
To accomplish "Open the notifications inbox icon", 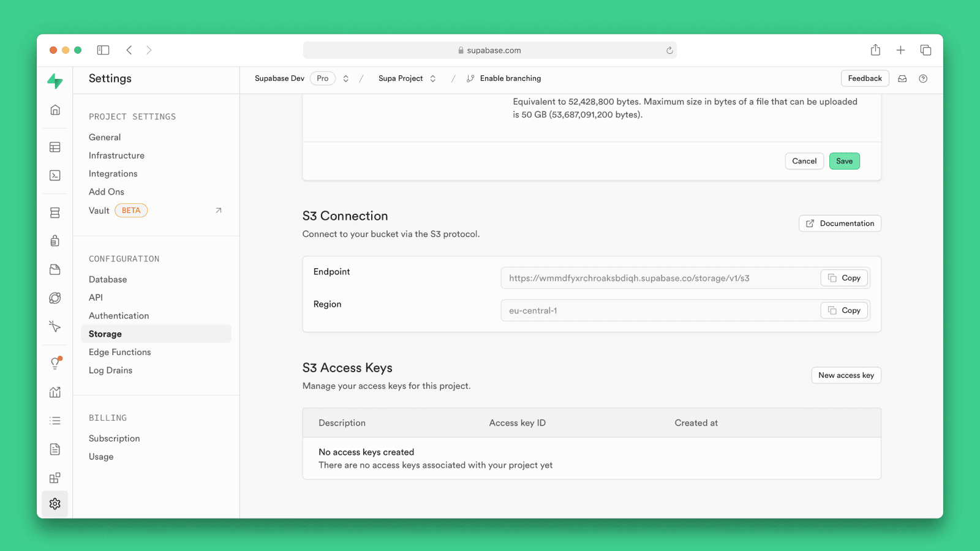I will (902, 78).
